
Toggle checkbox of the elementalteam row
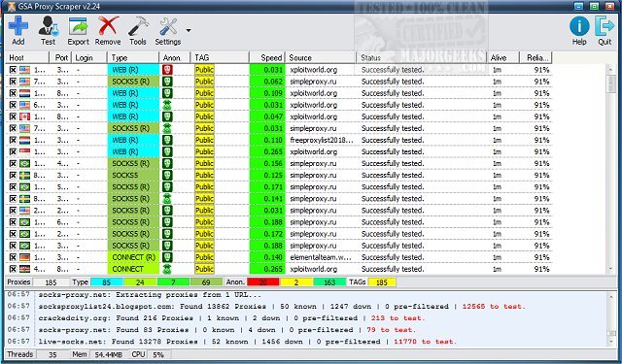click(x=13, y=257)
